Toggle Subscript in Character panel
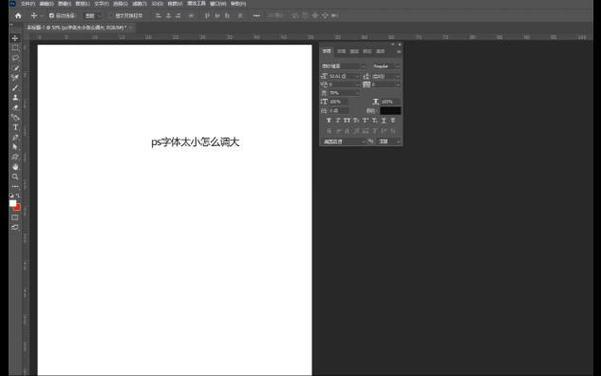The height and width of the screenshot is (376, 601). tap(374, 120)
